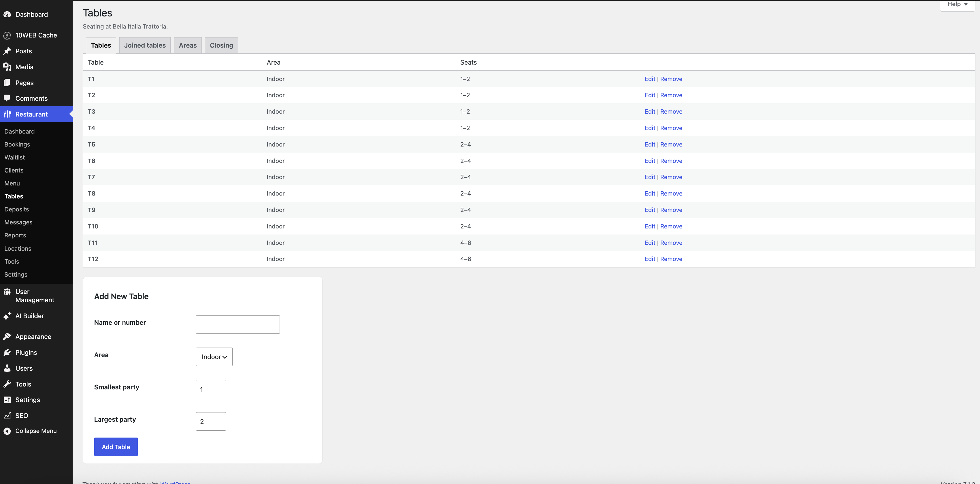Click the Settings sliders icon
The width and height of the screenshot is (980, 484).
(7, 400)
